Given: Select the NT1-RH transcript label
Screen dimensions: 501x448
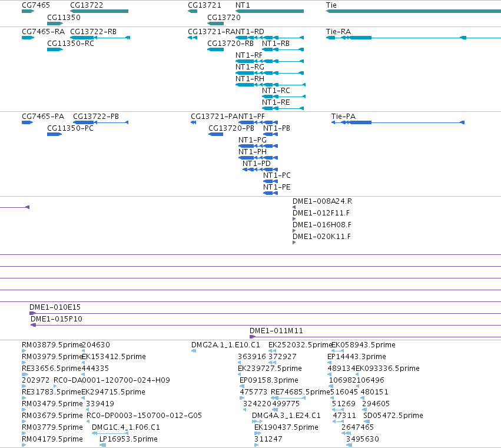Looking at the screenshot, I should point(250,79).
